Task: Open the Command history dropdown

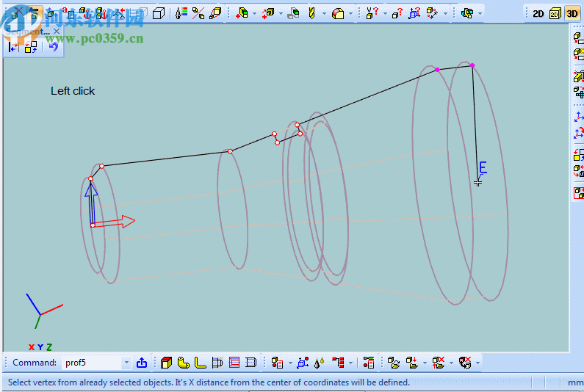Action: 126,363
